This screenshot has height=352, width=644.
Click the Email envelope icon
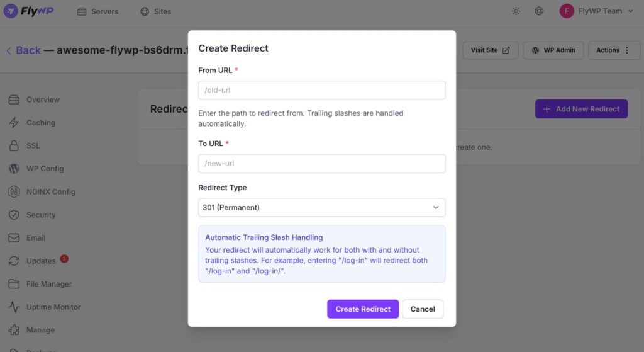[x=14, y=237]
